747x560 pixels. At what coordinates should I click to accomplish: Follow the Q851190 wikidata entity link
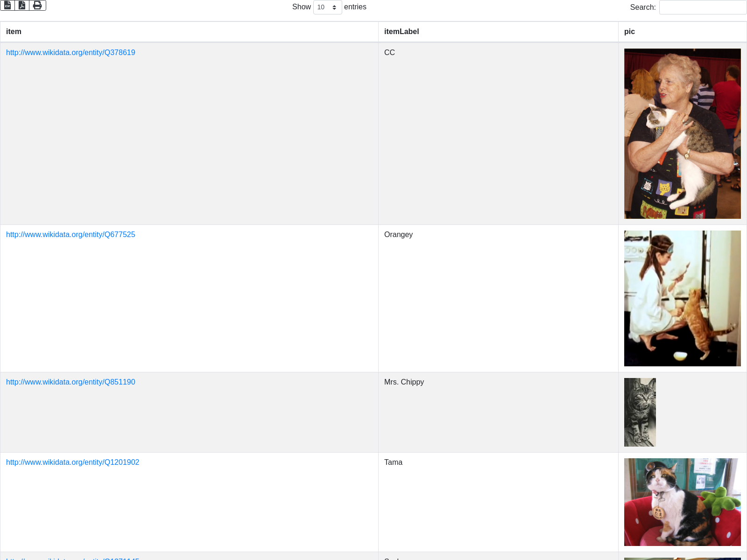coord(70,382)
